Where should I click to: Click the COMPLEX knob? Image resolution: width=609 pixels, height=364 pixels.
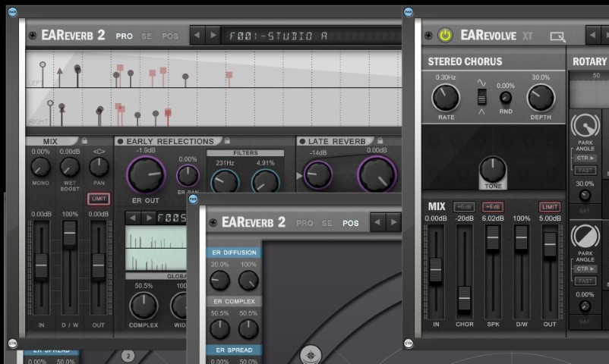pyautogui.click(x=144, y=306)
